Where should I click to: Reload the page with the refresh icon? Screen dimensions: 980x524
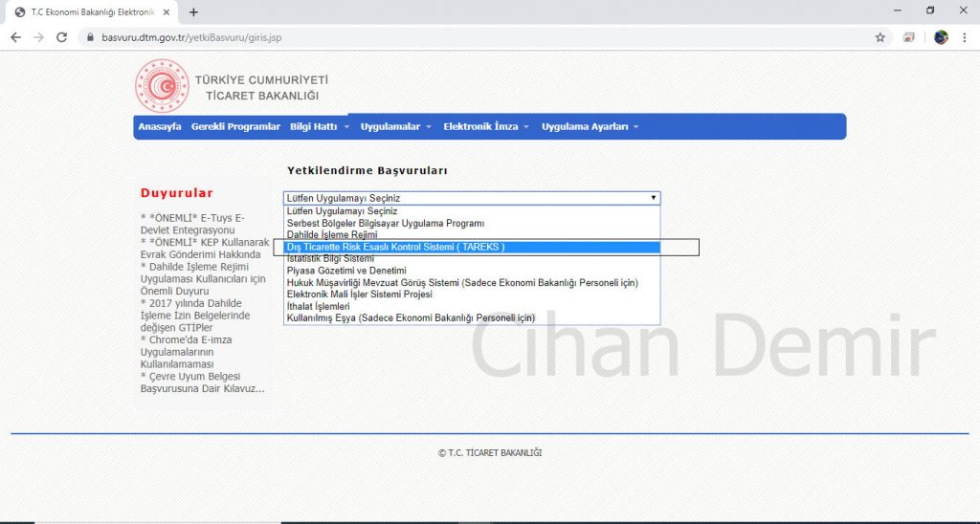62,37
